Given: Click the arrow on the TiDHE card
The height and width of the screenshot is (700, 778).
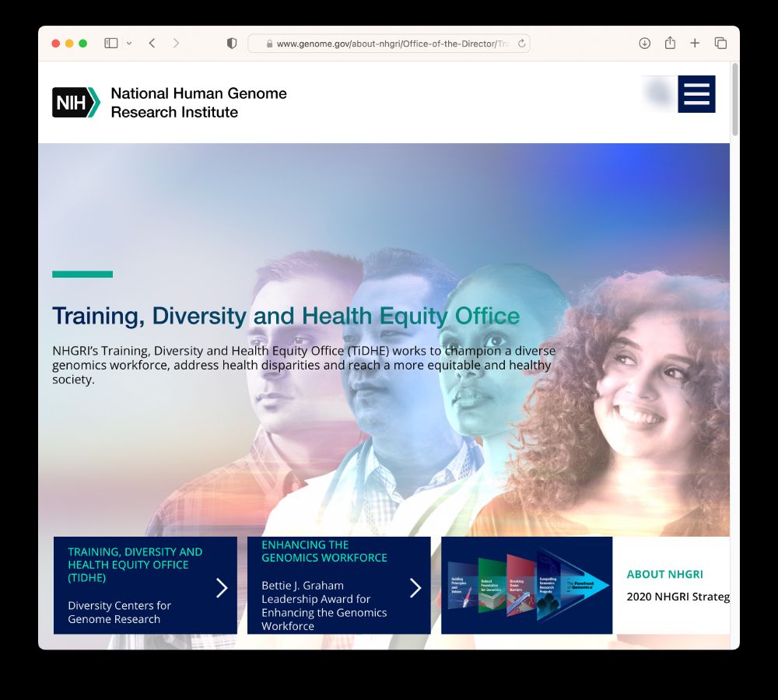Looking at the screenshot, I should (x=222, y=587).
